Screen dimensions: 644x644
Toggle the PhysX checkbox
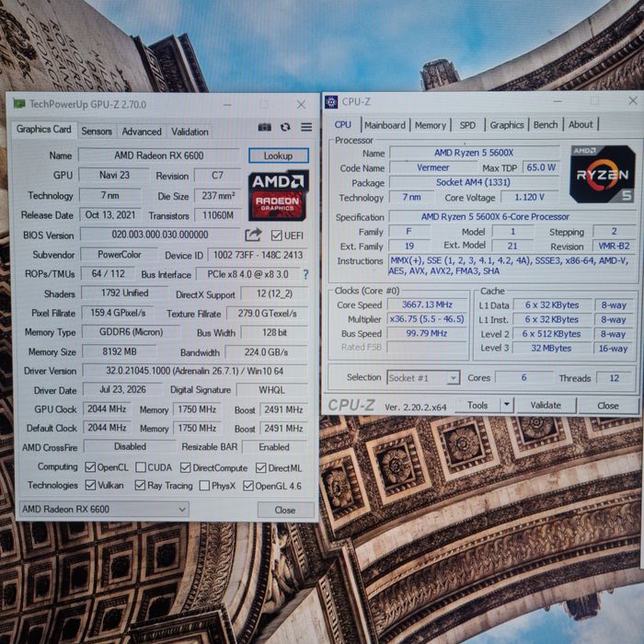click(x=204, y=486)
